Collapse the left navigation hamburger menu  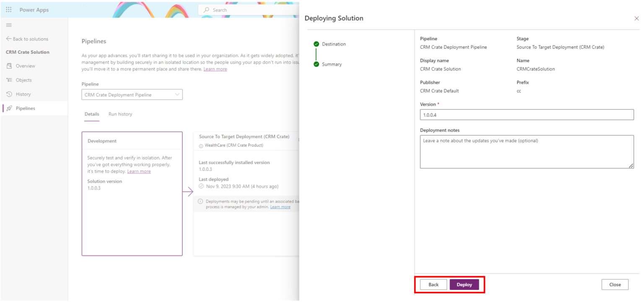(9, 25)
